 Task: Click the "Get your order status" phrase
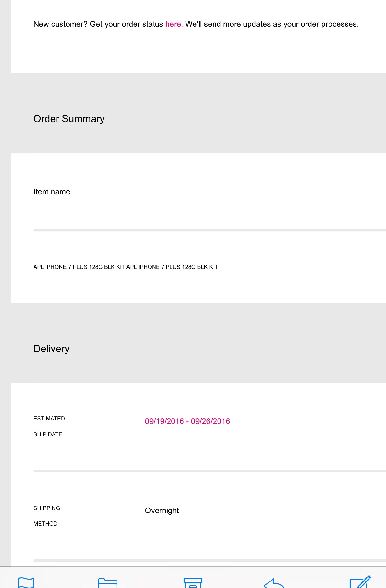[126, 24]
